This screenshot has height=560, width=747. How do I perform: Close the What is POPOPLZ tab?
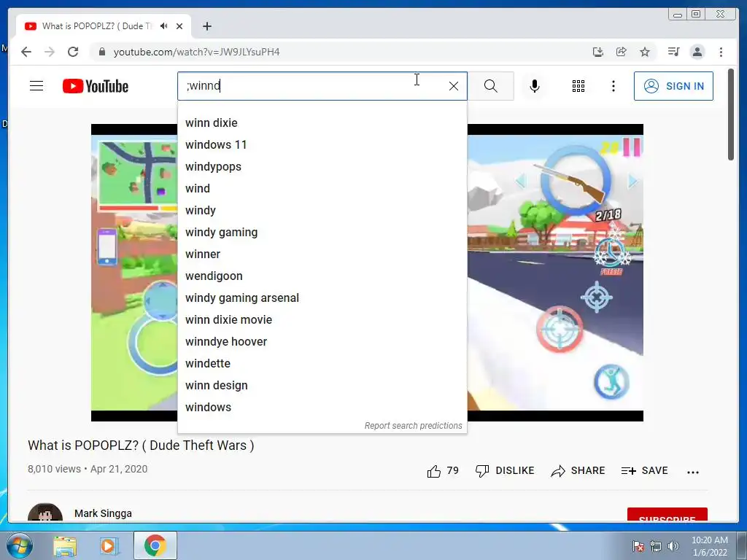[179, 26]
